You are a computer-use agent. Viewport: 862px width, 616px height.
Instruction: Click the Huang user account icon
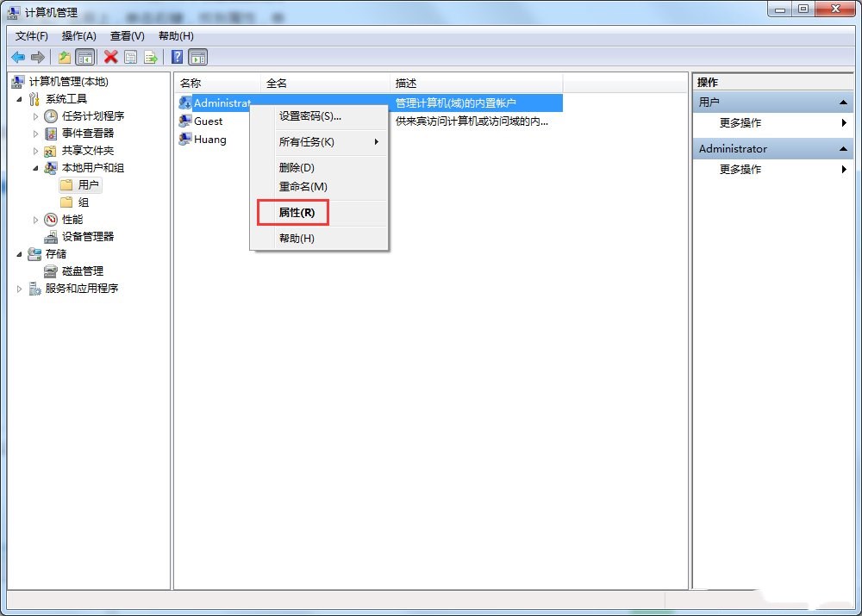tap(185, 139)
